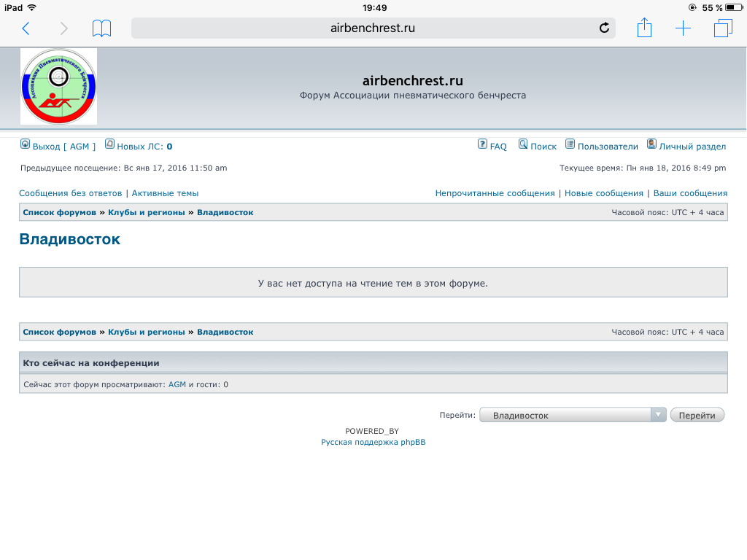Open the Пользователи members link
This screenshot has width=747, height=560.
click(x=607, y=147)
